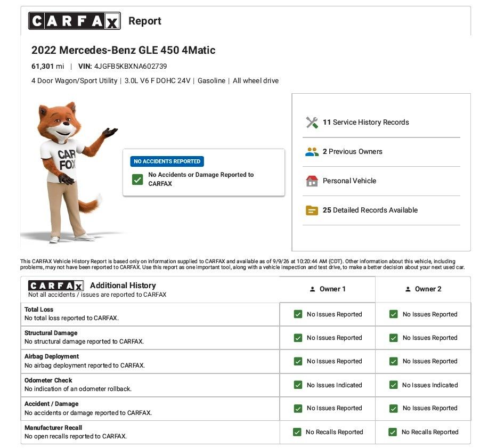488x448 pixels.
Task: Click the people icon beside Previous Owners
Action: 312,151
